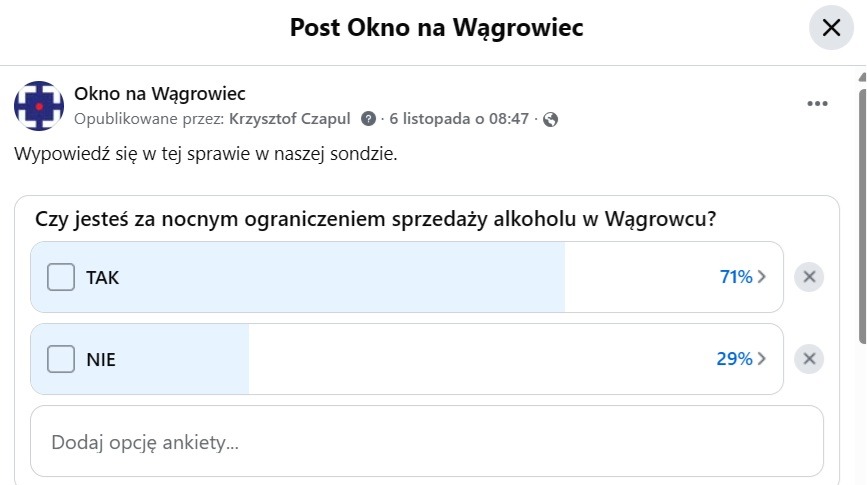Click the vertical scrollbar on the right

click(861, 220)
